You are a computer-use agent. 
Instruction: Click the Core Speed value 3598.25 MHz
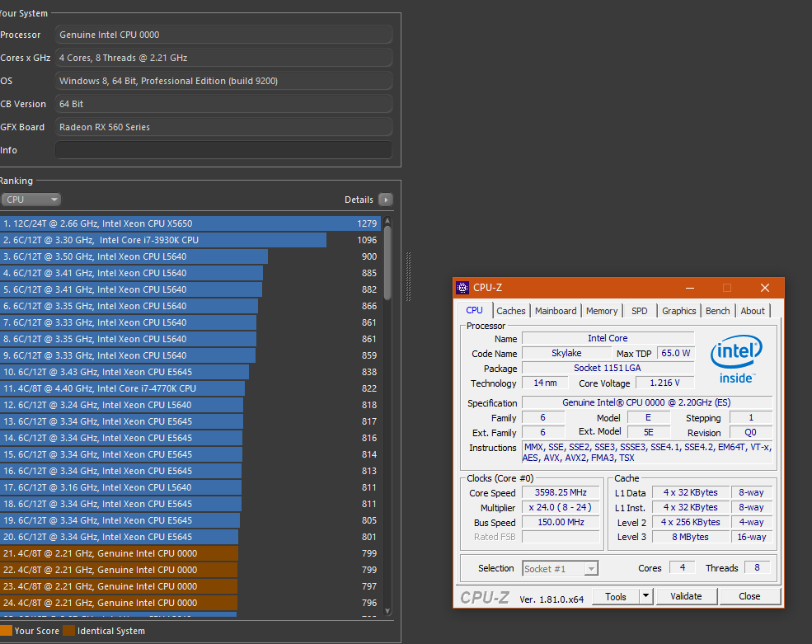561,492
